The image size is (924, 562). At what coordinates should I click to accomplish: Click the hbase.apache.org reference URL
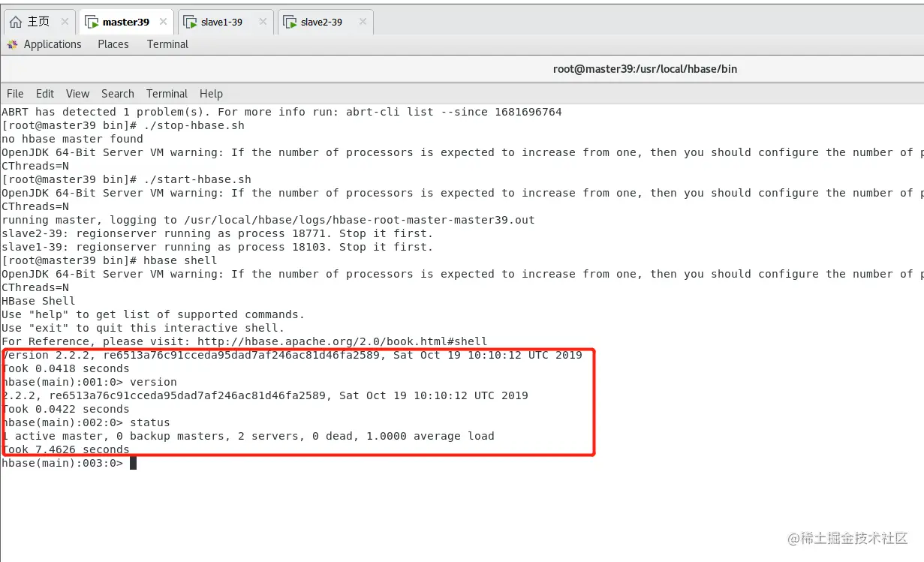342,341
